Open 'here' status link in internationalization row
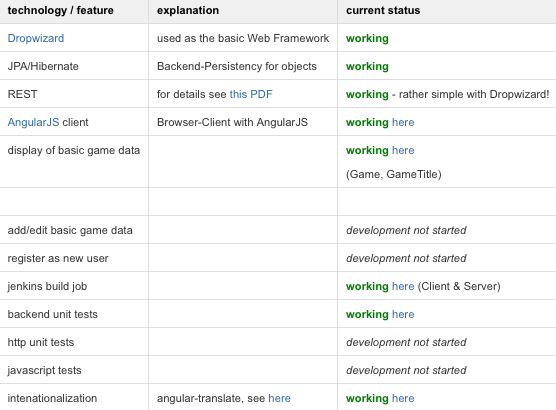556x410 pixels. click(x=403, y=398)
